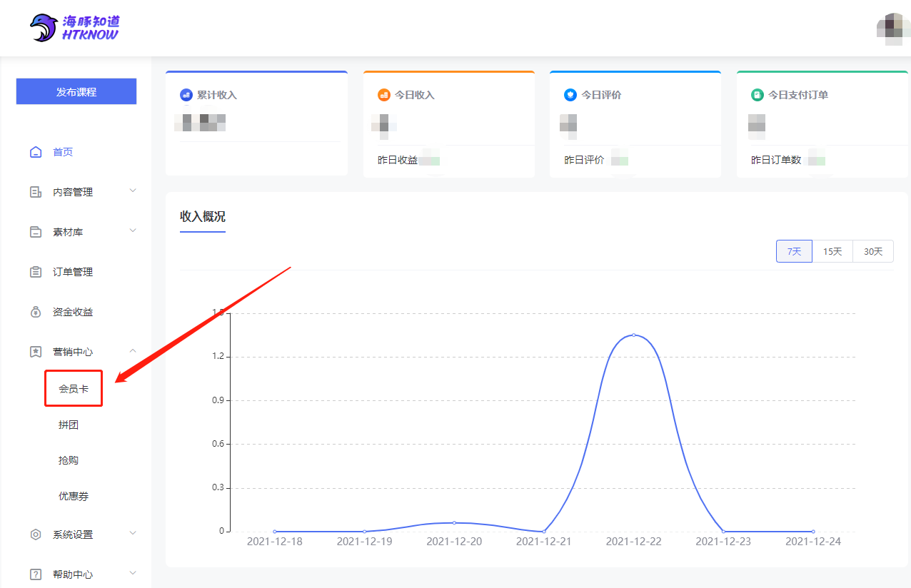Click the 2021-12-23 axis label
Screen dimensions: 911x588
click(723, 542)
